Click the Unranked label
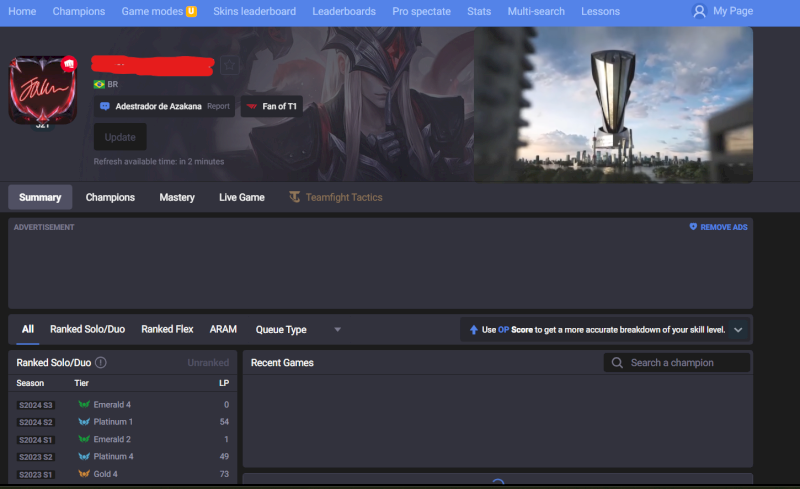This screenshot has height=489, width=800. tap(208, 362)
